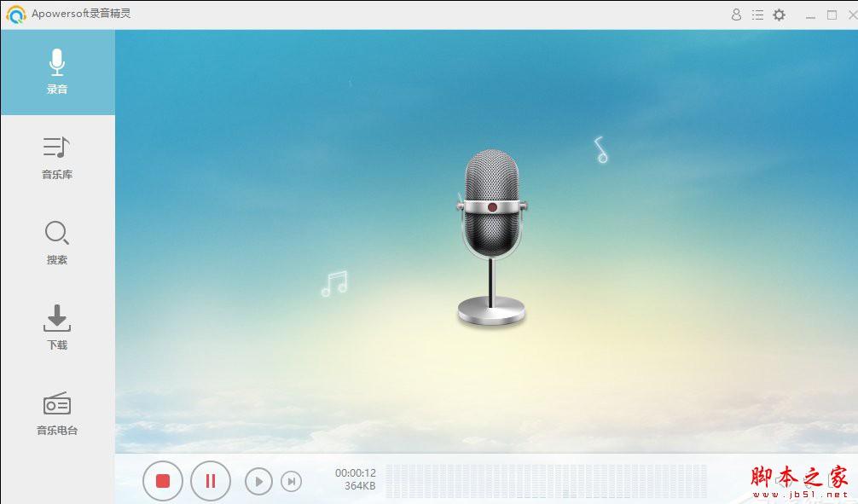Switch to the 音乐库 sidebar tab

pyautogui.click(x=57, y=158)
